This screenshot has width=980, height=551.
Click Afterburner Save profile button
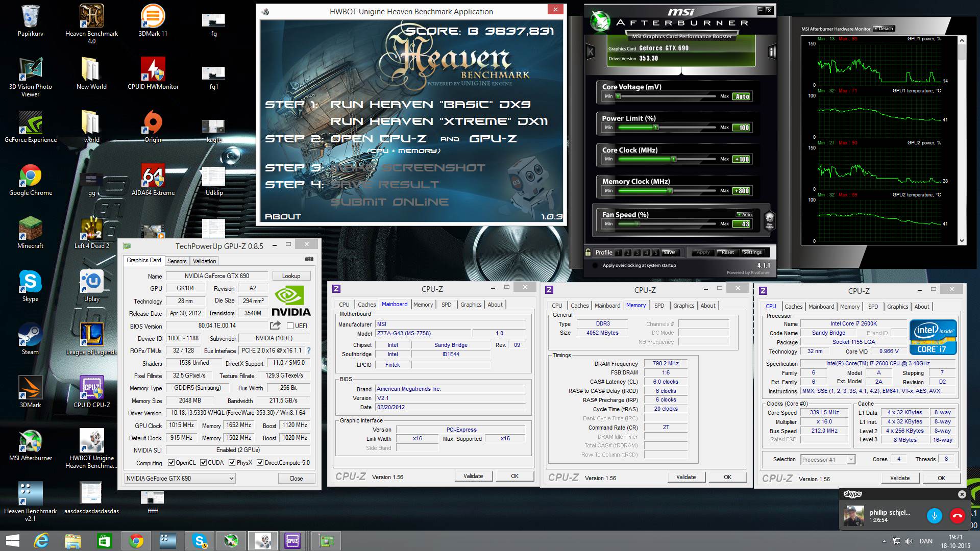click(669, 252)
